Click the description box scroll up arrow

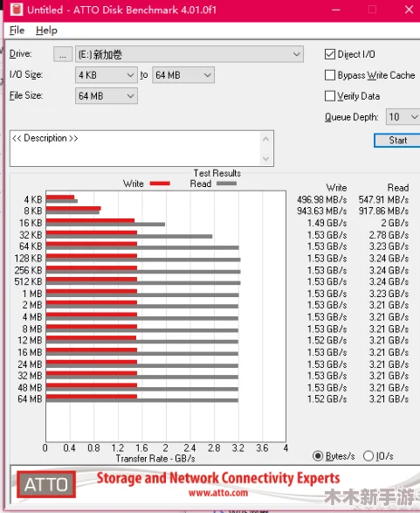(x=265, y=139)
